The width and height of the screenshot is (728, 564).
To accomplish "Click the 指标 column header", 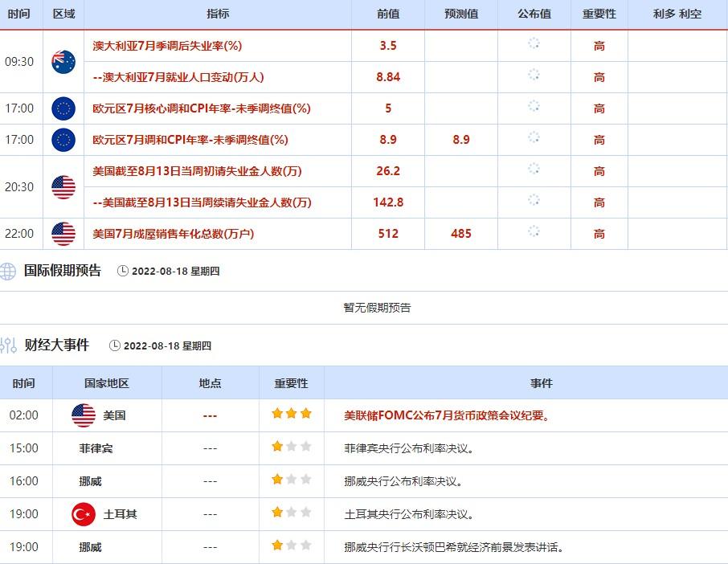I will 218,14.
